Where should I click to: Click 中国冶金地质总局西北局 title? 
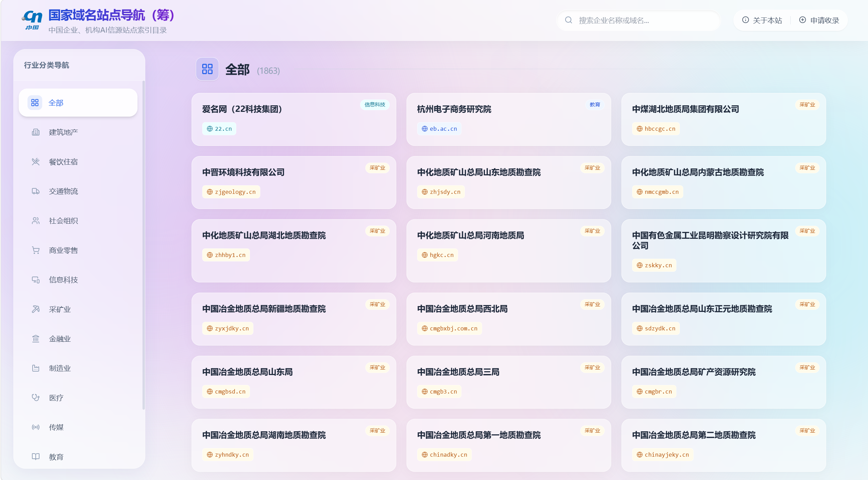(x=462, y=309)
